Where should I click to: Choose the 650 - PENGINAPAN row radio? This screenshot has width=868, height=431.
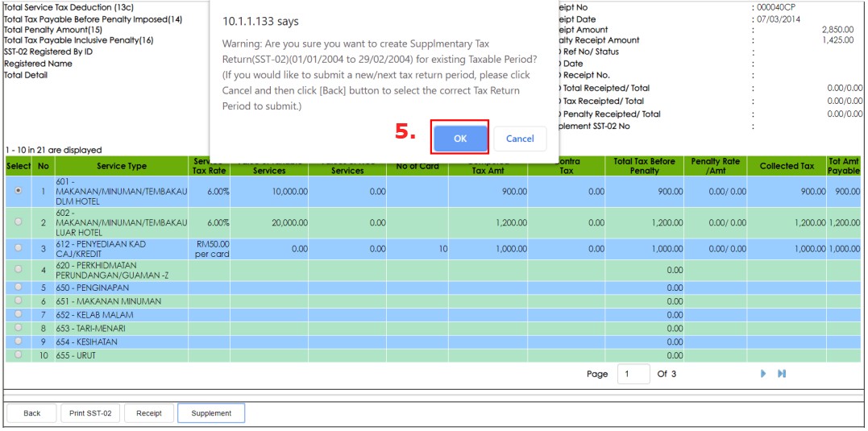click(19, 287)
